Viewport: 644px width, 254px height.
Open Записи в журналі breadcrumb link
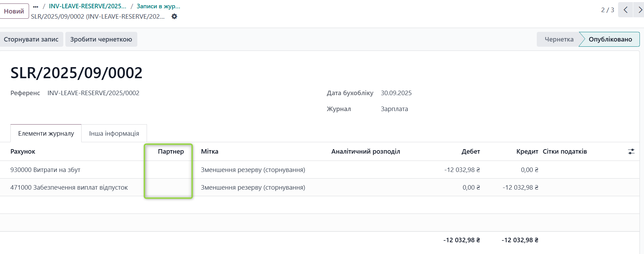[x=158, y=6]
